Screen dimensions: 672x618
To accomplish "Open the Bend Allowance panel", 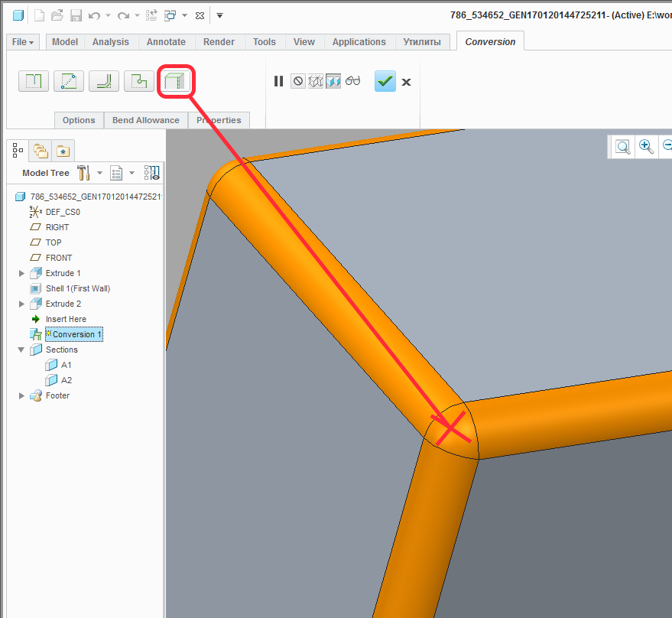I will pos(145,120).
